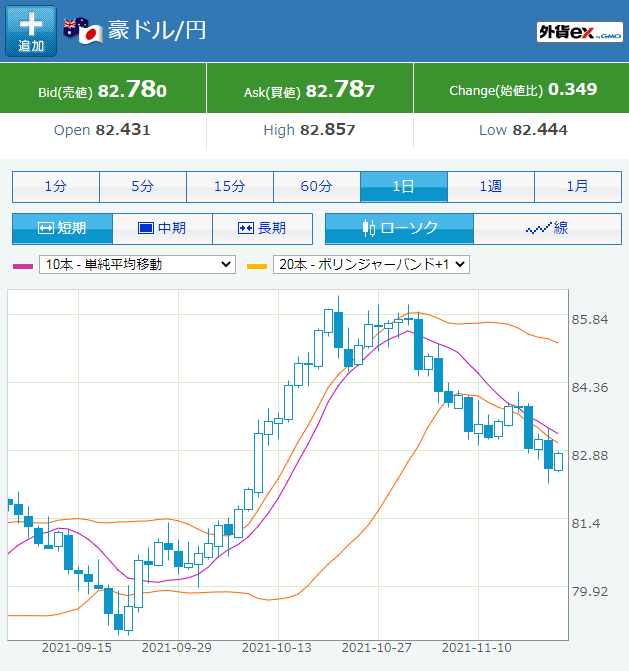Click the 2021-09-15 date axis label
This screenshot has height=671, width=629.
[x=77, y=648]
